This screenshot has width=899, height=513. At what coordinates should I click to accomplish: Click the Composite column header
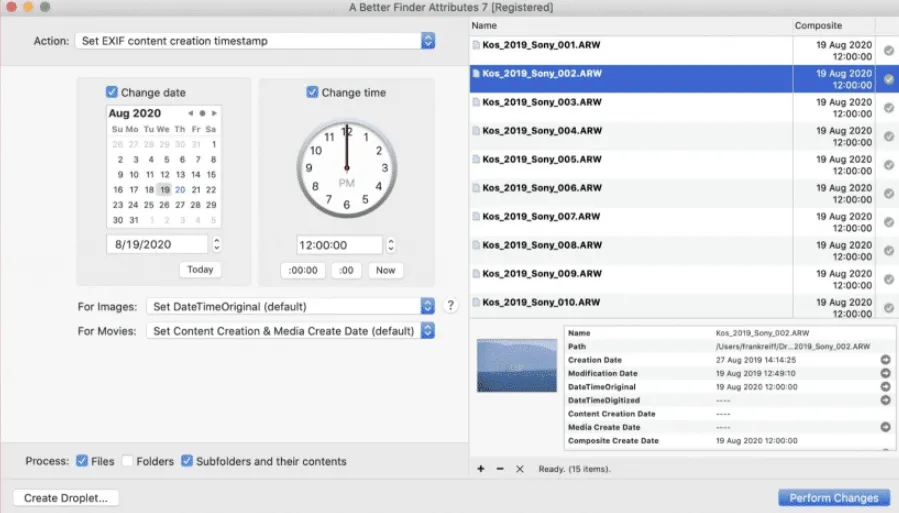pyautogui.click(x=834, y=25)
